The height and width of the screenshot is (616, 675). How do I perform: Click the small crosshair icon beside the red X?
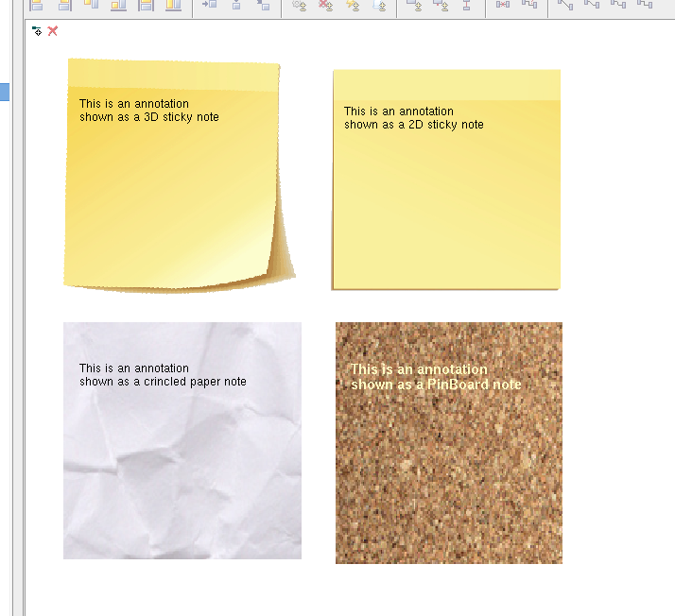pos(37,31)
